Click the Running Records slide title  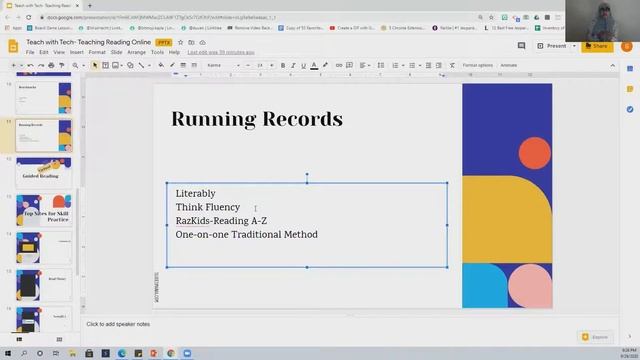coord(257,119)
